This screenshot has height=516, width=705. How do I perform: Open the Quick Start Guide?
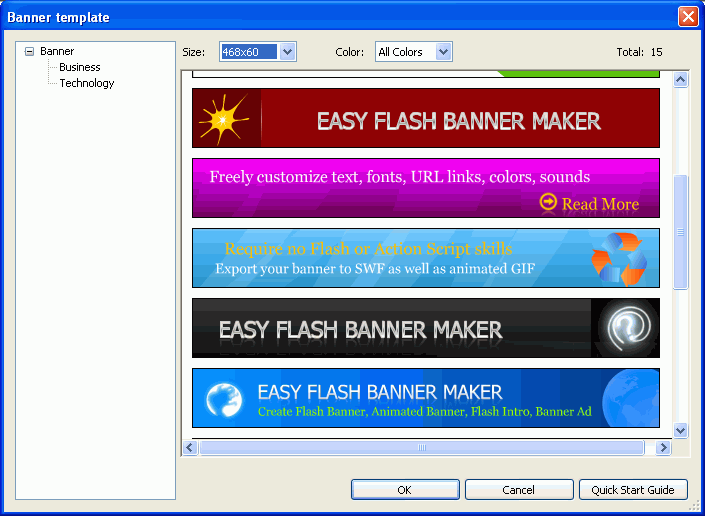(633, 489)
